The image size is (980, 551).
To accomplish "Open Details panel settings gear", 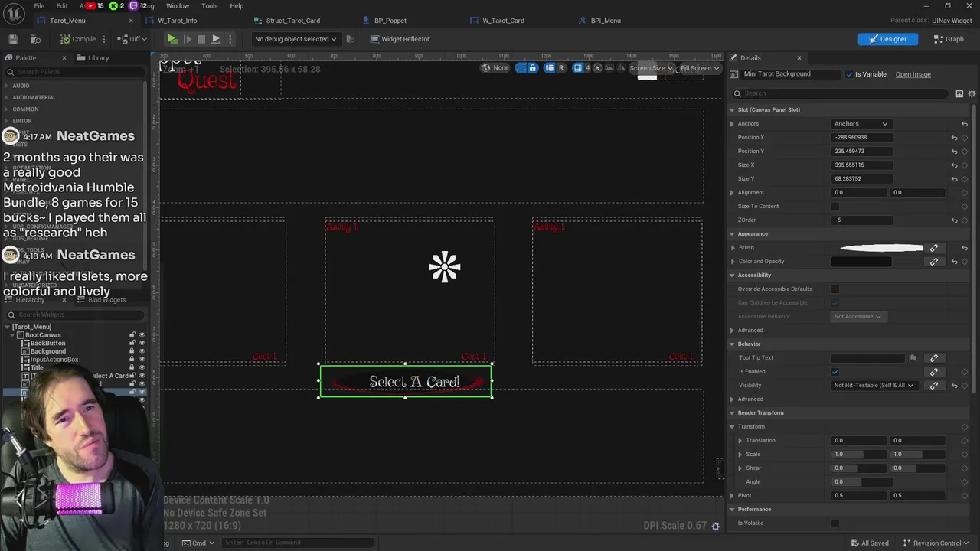I will 972,93.
